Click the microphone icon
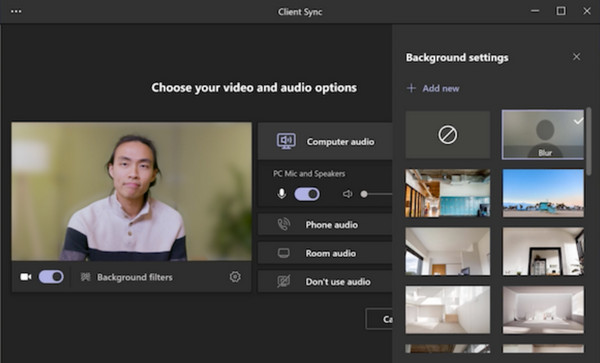The height and width of the screenshot is (363, 600). (x=282, y=194)
